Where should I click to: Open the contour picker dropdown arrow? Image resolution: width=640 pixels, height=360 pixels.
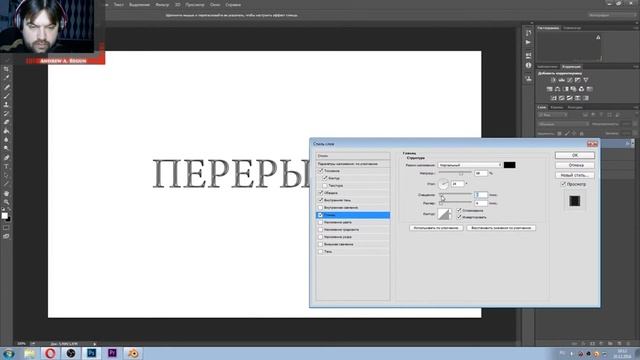tap(450, 214)
